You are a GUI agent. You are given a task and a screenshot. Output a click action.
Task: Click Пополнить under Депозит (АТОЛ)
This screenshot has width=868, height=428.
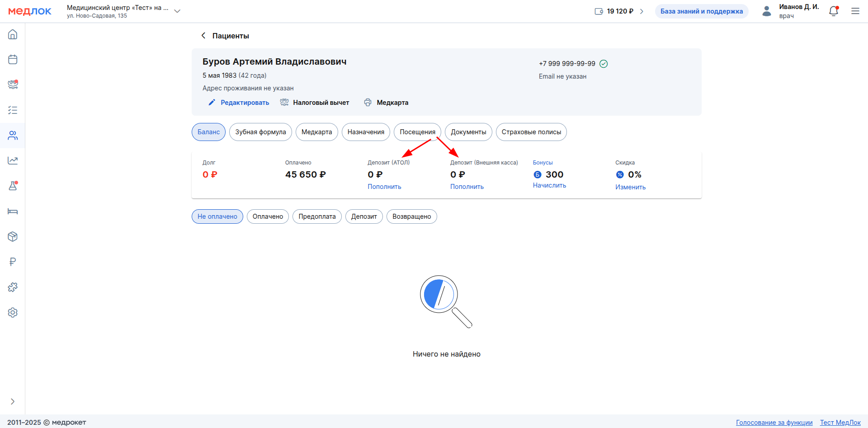[384, 187]
